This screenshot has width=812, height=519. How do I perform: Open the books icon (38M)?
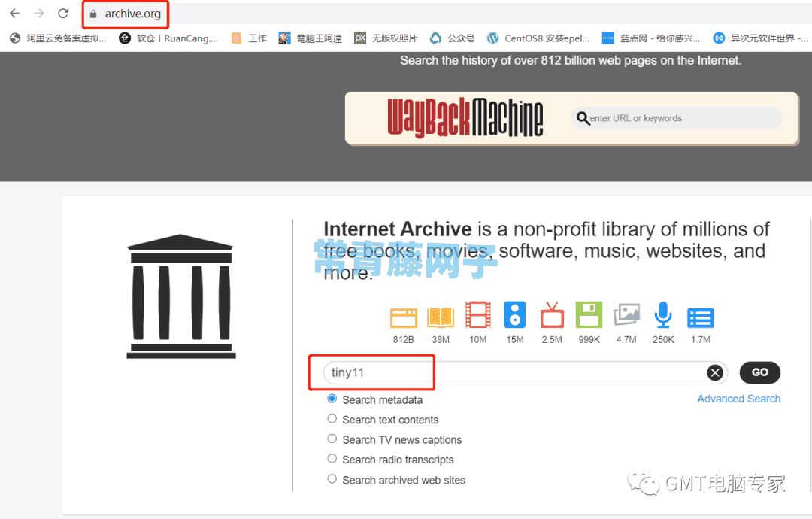coord(441,317)
